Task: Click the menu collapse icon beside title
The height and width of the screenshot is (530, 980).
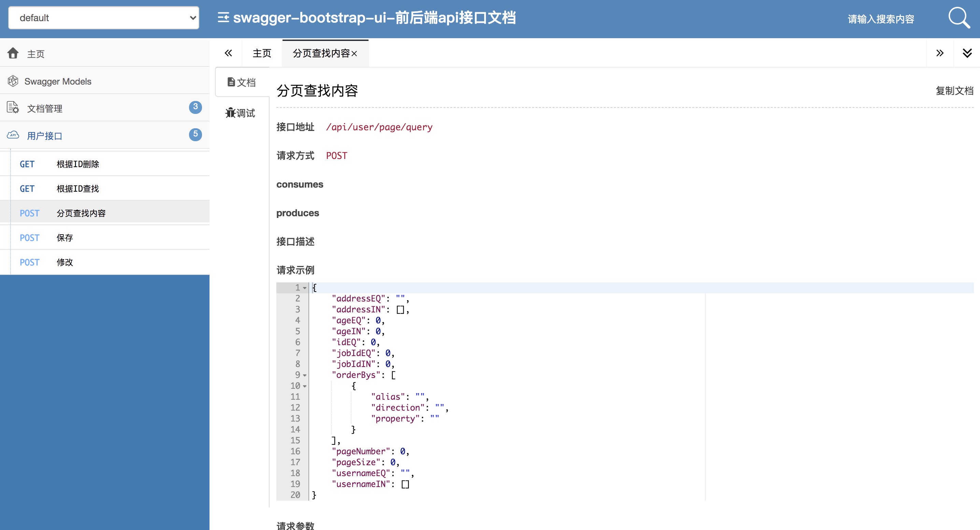Action: click(x=223, y=17)
